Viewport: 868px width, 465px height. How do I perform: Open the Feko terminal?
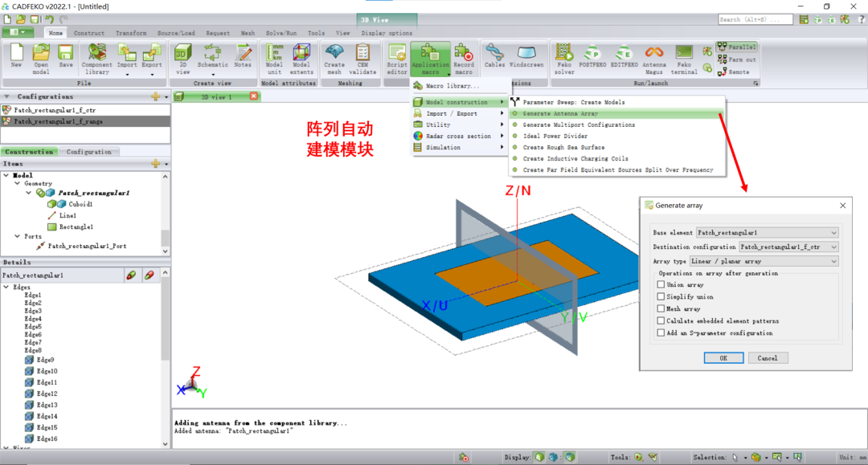point(684,59)
